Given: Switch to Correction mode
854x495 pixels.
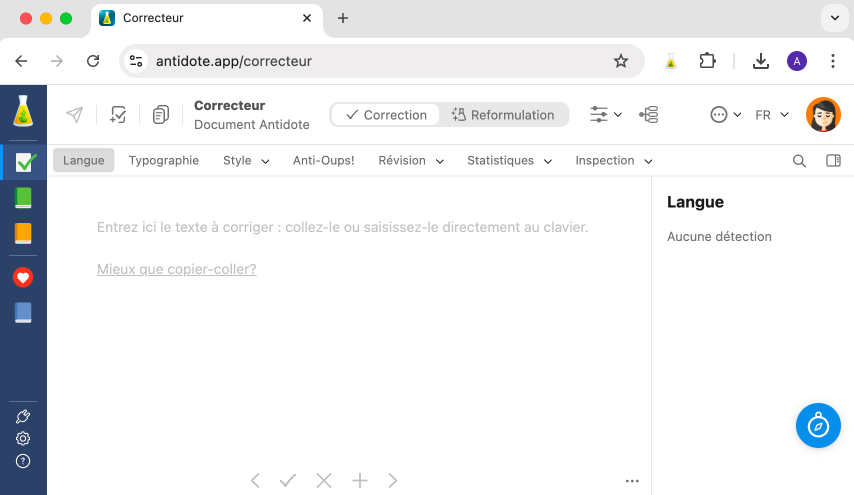Looking at the screenshot, I should pos(386,115).
